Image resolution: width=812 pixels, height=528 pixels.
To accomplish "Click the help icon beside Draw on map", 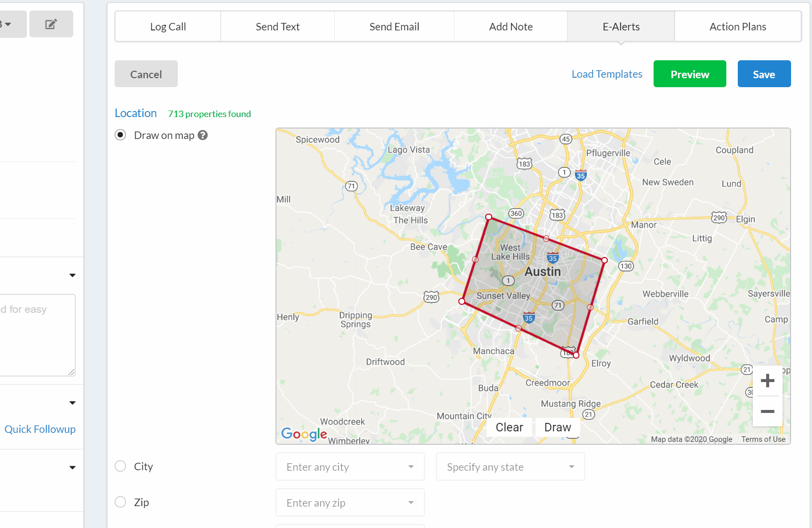I will 203,135.
